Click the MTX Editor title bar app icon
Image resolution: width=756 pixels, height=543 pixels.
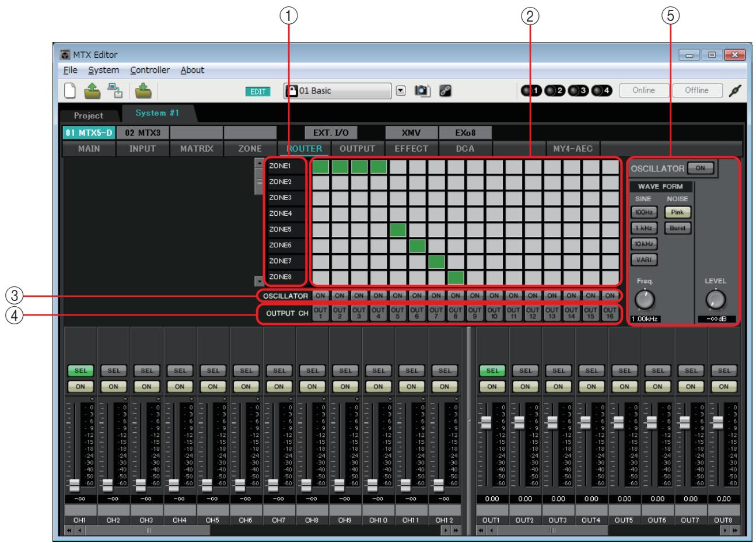tap(64, 55)
